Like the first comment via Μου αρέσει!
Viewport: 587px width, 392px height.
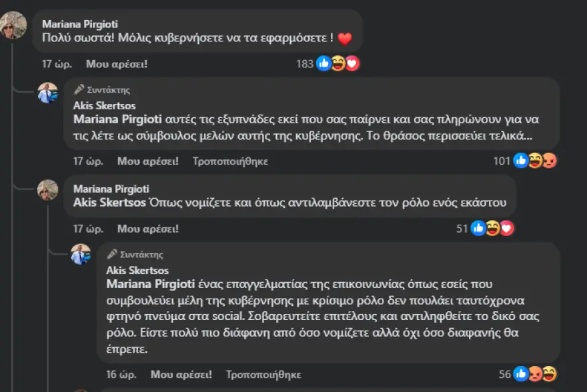coord(117,64)
